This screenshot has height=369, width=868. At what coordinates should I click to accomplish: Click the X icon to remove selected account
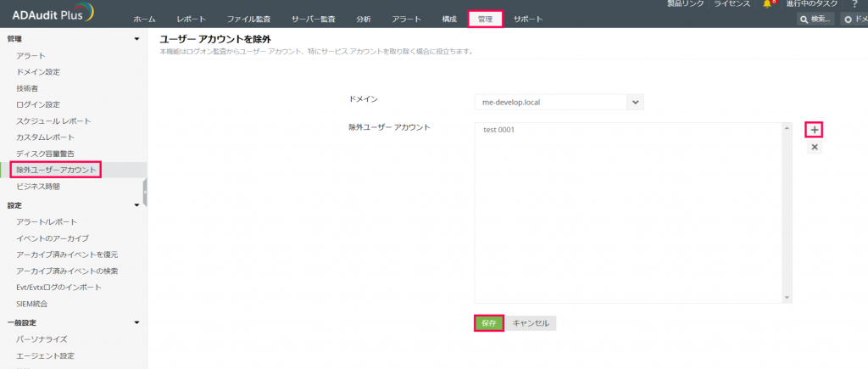814,148
